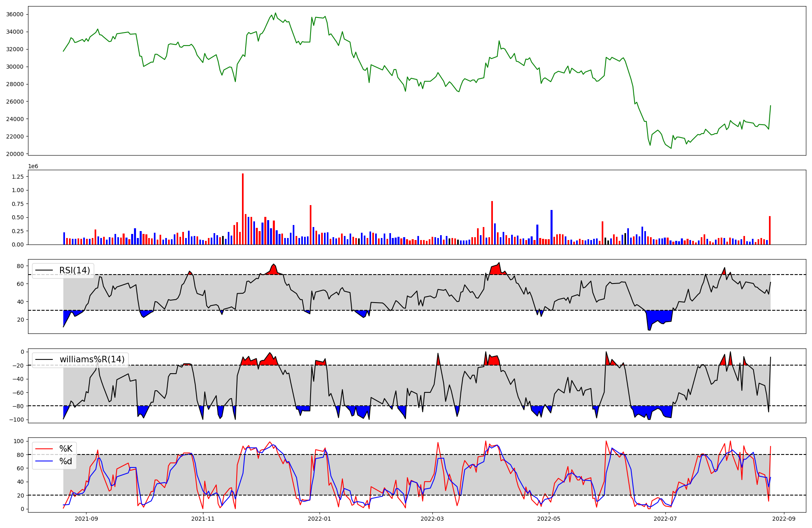Viewport: 812px width, 528px height.
Task: Click the blue %d legend entry
Action: pos(65,461)
